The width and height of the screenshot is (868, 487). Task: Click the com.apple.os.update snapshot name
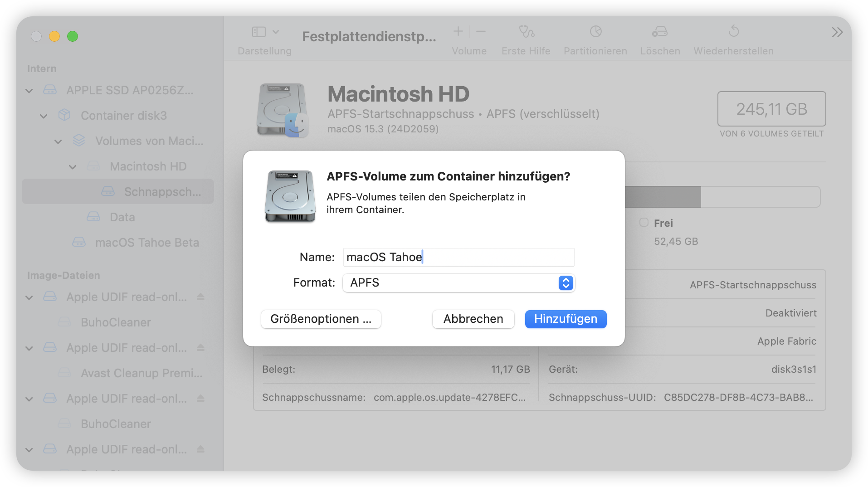pos(449,397)
